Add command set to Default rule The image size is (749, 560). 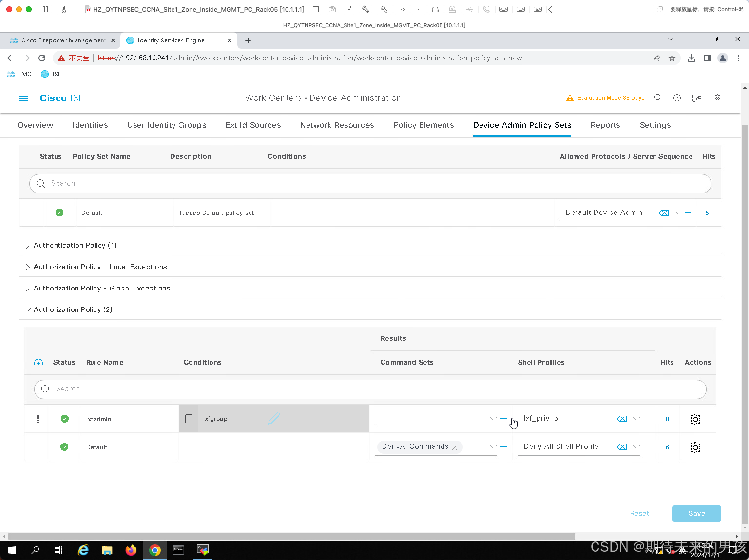(503, 447)
